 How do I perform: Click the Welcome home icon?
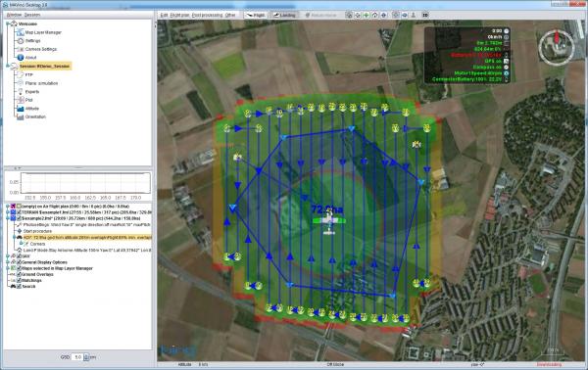pyautogui.click(x=14, y=23)
